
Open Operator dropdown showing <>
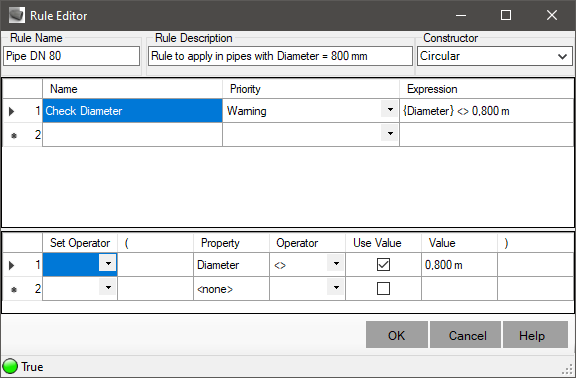coord(336,263)
